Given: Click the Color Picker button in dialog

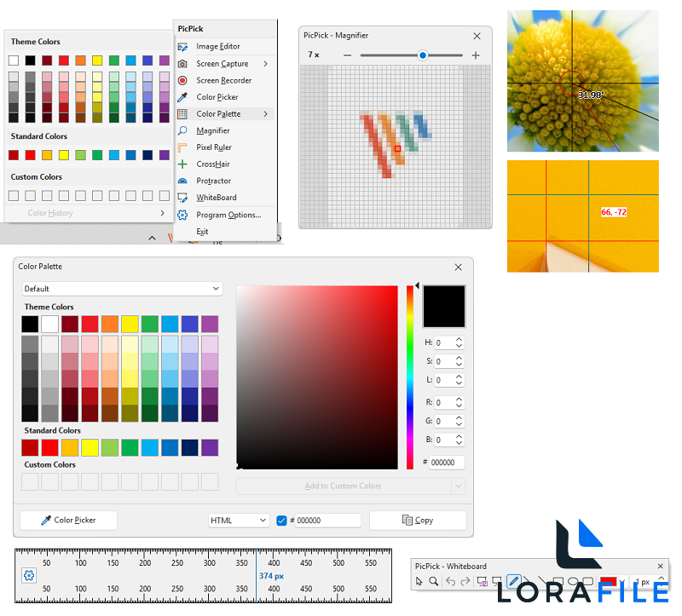Looking at the screenshot, I should pyautogui.click(x=69, y=521).
